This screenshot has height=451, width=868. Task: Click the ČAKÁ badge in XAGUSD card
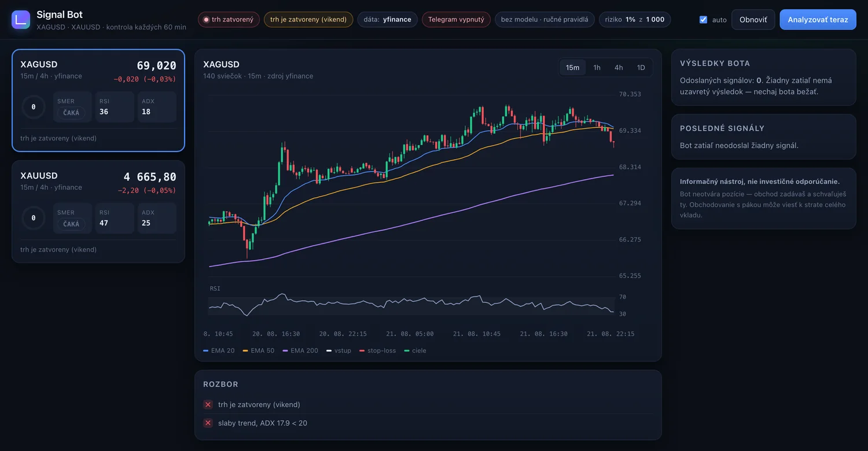click(71, 113)
